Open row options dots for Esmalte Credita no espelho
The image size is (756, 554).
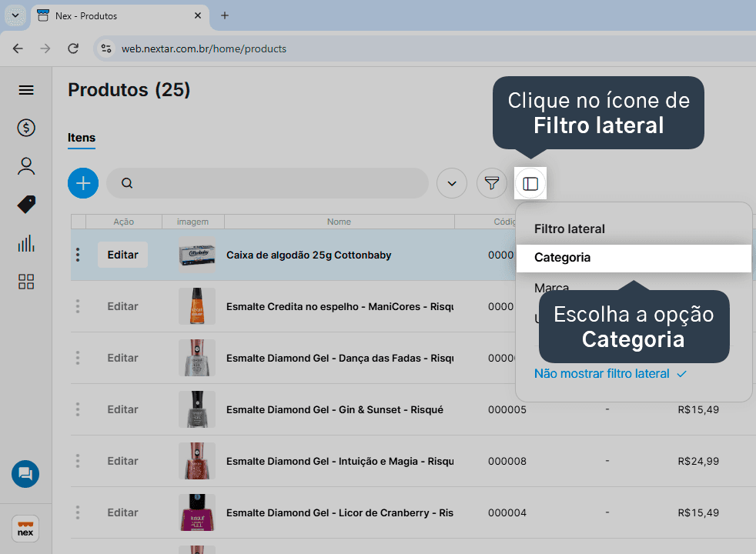click(78, 306)
